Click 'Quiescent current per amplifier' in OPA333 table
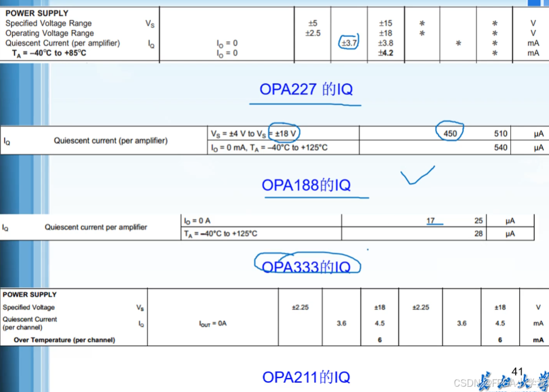The image size is (549, 392). point(95,227)
